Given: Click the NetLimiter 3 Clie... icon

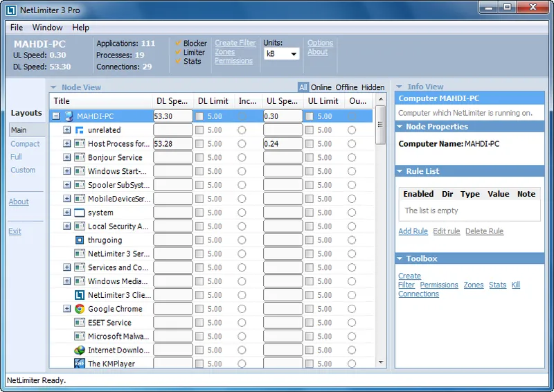Looking at the screenshot, I should pos(80,295).
